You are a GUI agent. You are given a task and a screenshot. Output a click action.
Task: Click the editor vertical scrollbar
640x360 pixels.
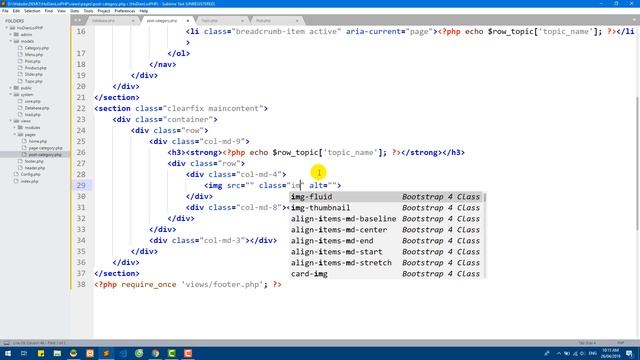tap(638, 163)
